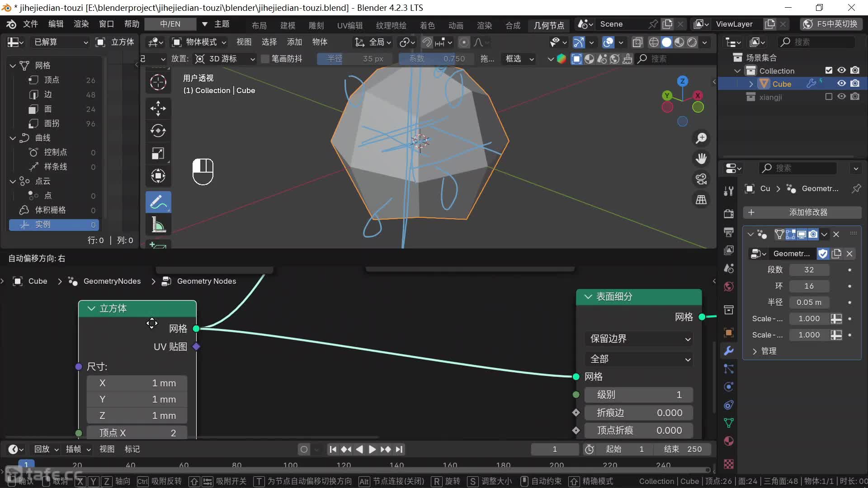Image resolution: width=868 pixels, height=488 pixels.
Task: Open the 渲染 top menu
Action: pyautogui.click(x=81, y=24)
